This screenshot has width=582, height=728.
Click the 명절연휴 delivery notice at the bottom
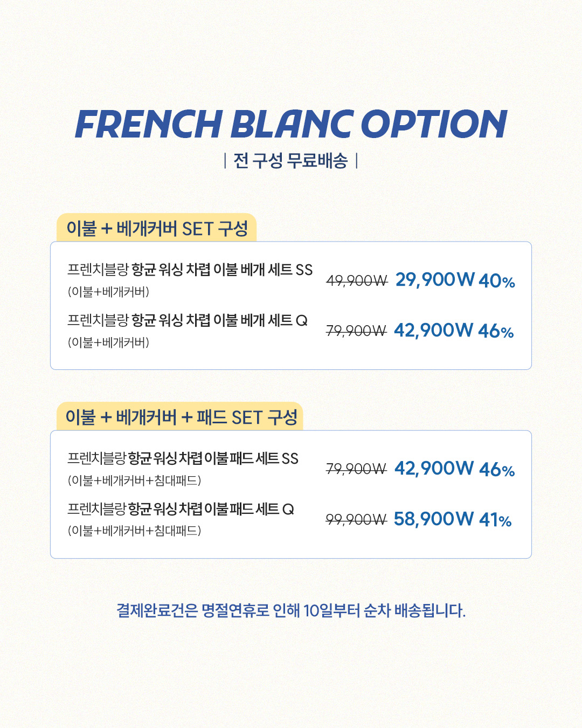click(x=291, y=610)
